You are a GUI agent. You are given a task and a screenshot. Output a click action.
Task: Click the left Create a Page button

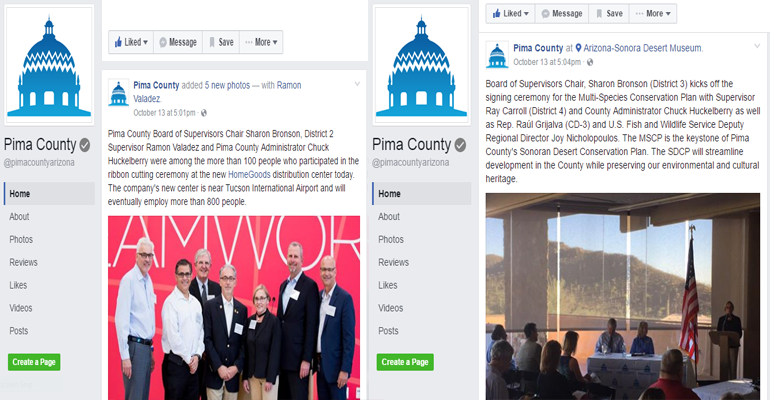34,362
